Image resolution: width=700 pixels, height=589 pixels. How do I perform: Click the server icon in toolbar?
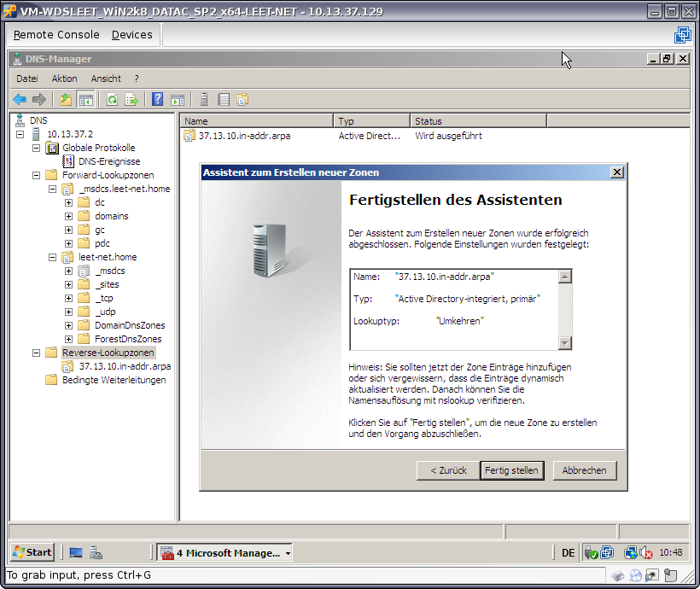204,99
